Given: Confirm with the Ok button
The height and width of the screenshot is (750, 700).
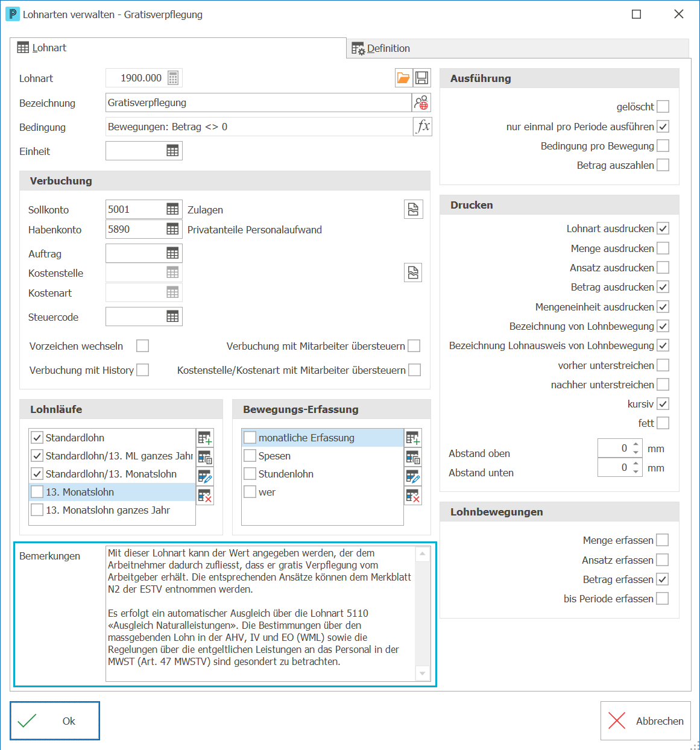Looking at the screenshot, I should [55, 720].
